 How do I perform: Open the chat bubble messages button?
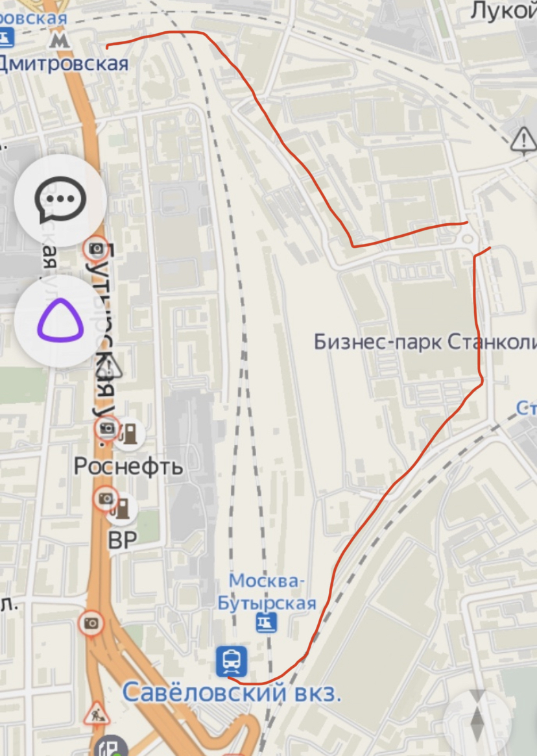tap(60, 200)
